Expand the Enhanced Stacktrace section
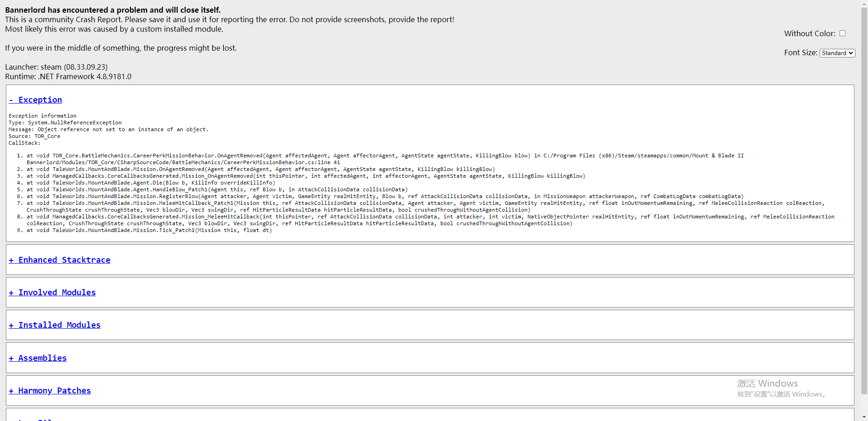Viewport: 868px width, 421px height. coord(60,260)
